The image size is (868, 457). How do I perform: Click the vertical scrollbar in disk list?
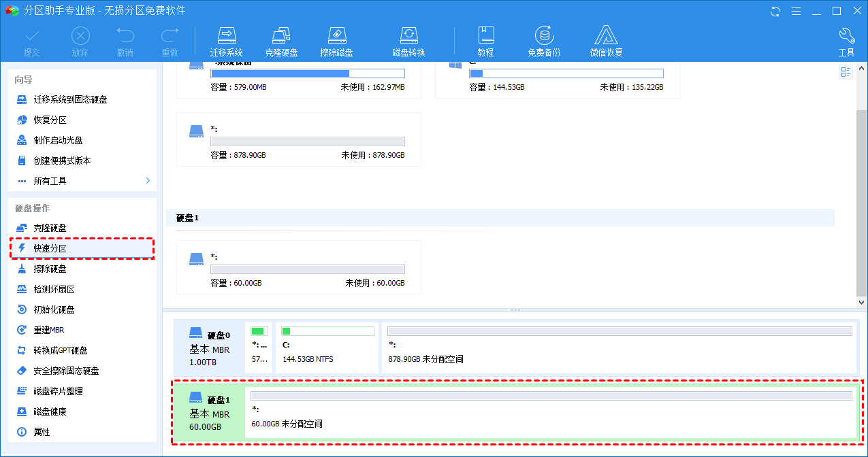pyautogui.click(x=861, y=204)
